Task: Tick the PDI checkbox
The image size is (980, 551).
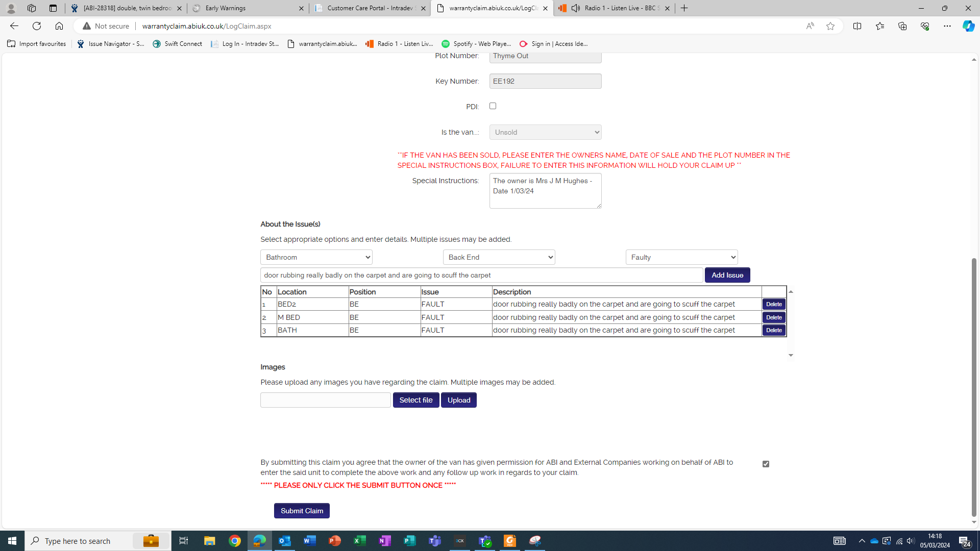Action: tap(493, 106)
